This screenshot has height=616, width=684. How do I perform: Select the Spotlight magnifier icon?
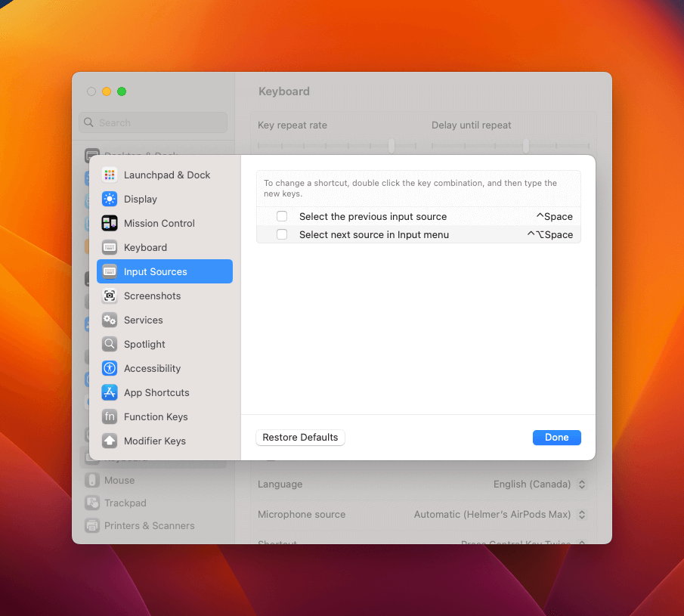110,344
